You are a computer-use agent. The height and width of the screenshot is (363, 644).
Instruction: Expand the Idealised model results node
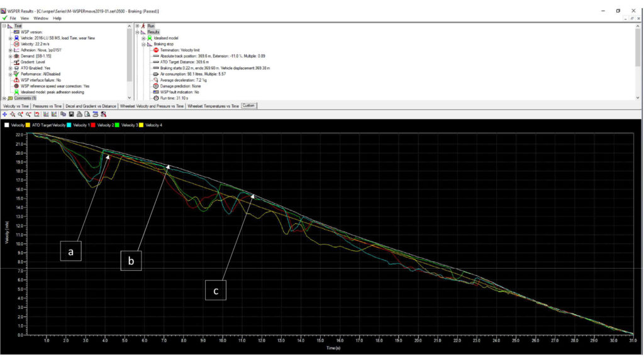click(x=144, y=38)
